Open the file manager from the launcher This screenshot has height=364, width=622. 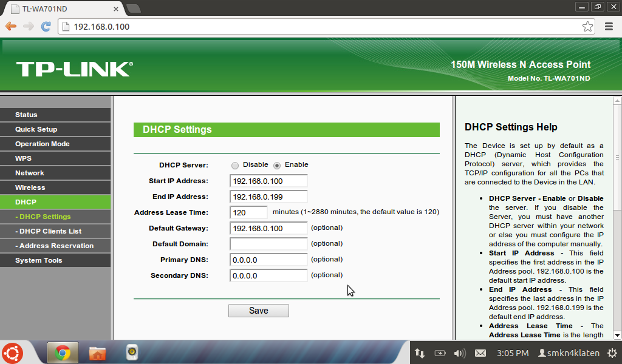click(x=97, y=352)
